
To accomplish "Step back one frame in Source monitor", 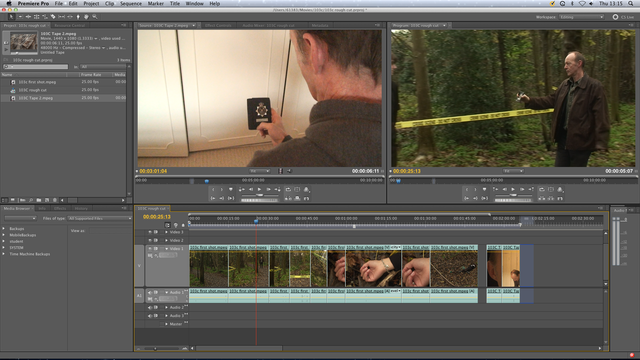I will click(x=251, y=189).
